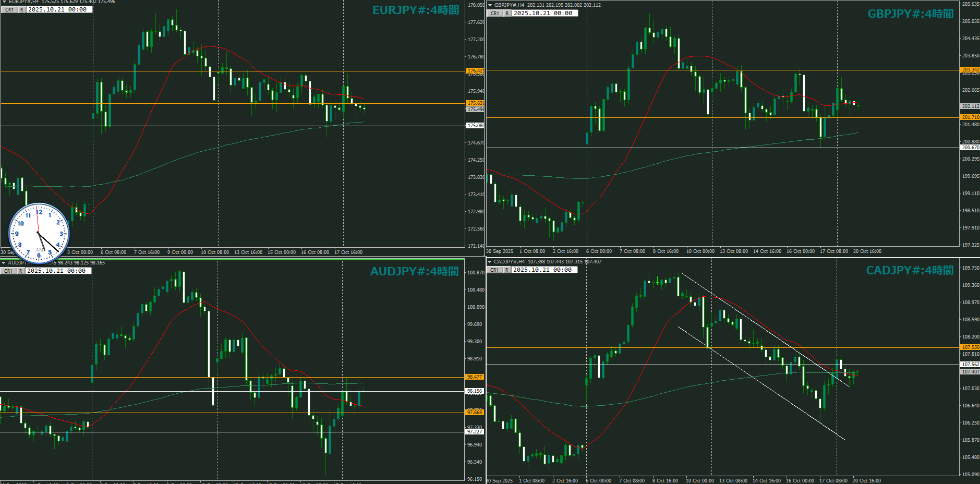Click the 107.950 orange price label on CADJPY
980x484 pixels.
click(x=970, y=347)
